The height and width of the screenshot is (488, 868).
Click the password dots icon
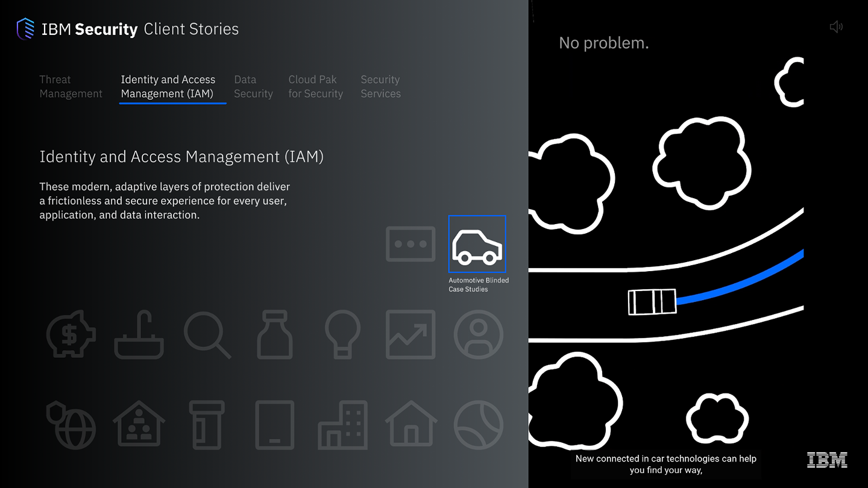tap(410, 244)
